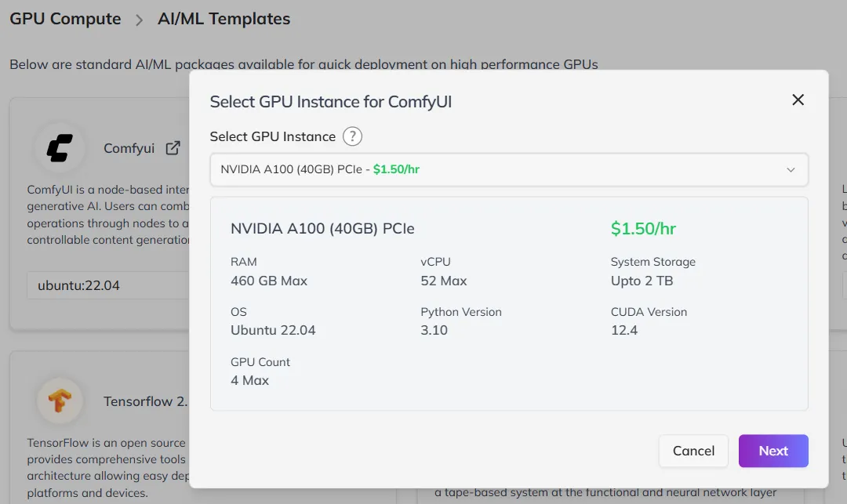Open the Select GPU Instance help icon
This screenshot has width=847, height=504.
click(352, 136)
